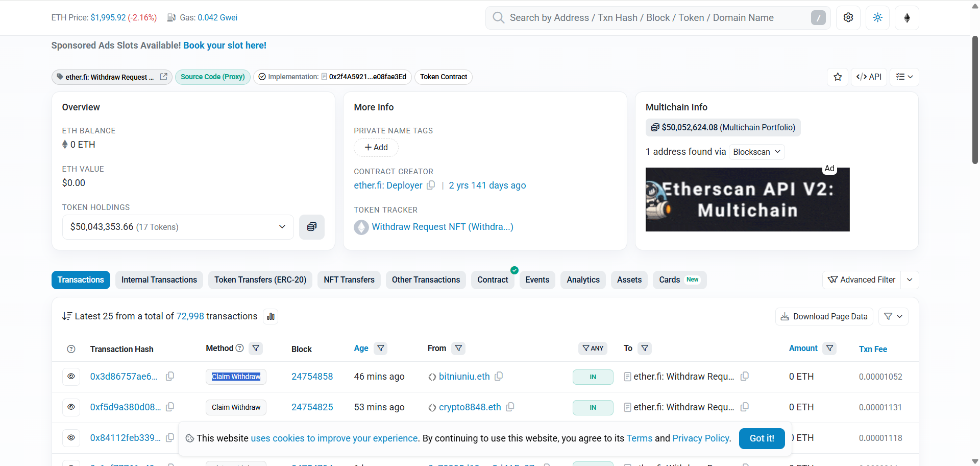The height and width of the screenshot is (466, 980).
Task: Toggle the ANY direction filter badge
Action: pos(593,348)
